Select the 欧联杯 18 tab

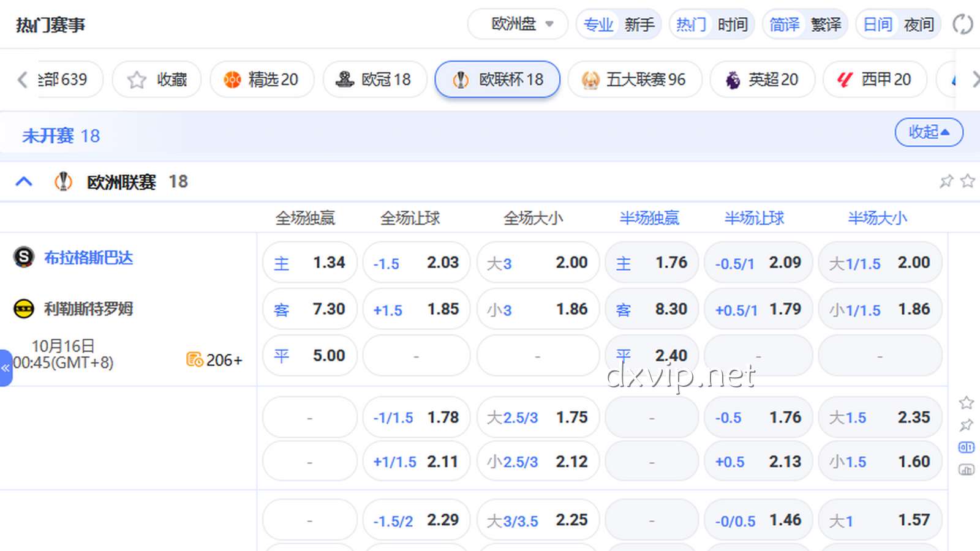497,80
